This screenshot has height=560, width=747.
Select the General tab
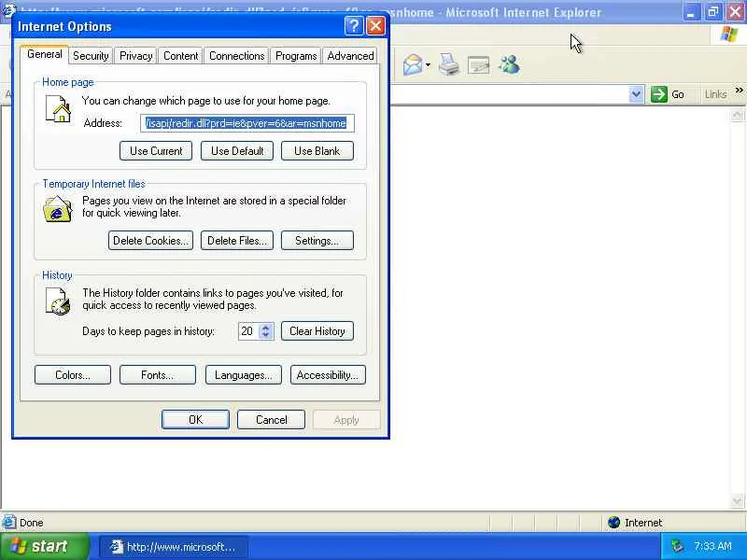[44, 54]
